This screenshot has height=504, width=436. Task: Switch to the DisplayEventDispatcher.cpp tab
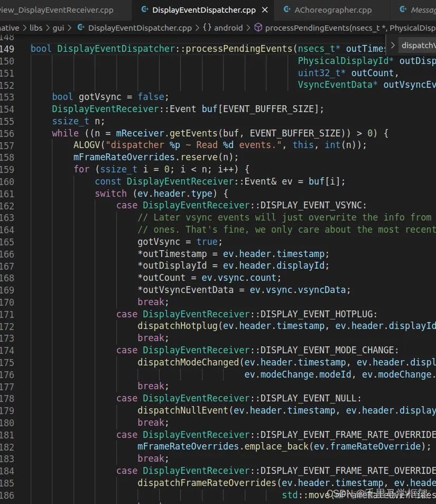click(203, 10)
